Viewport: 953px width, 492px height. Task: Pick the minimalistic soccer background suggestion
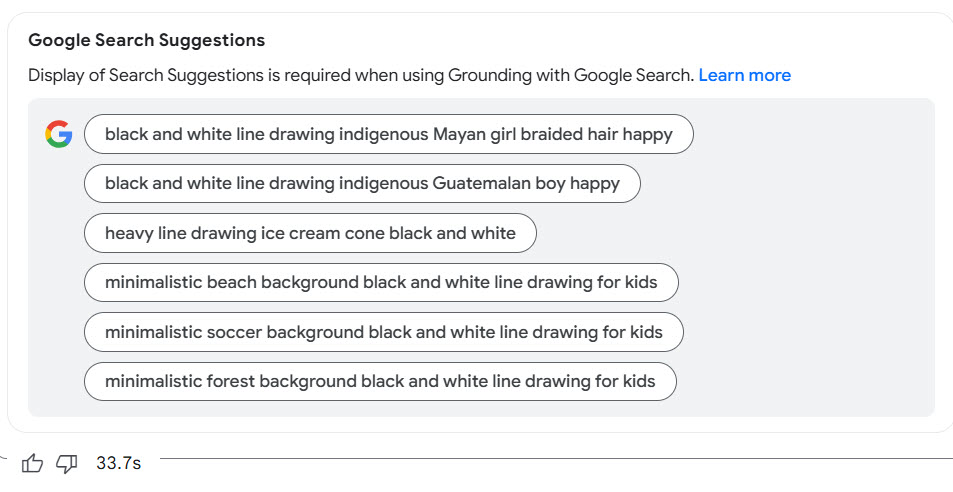click(x=383, y=332)
